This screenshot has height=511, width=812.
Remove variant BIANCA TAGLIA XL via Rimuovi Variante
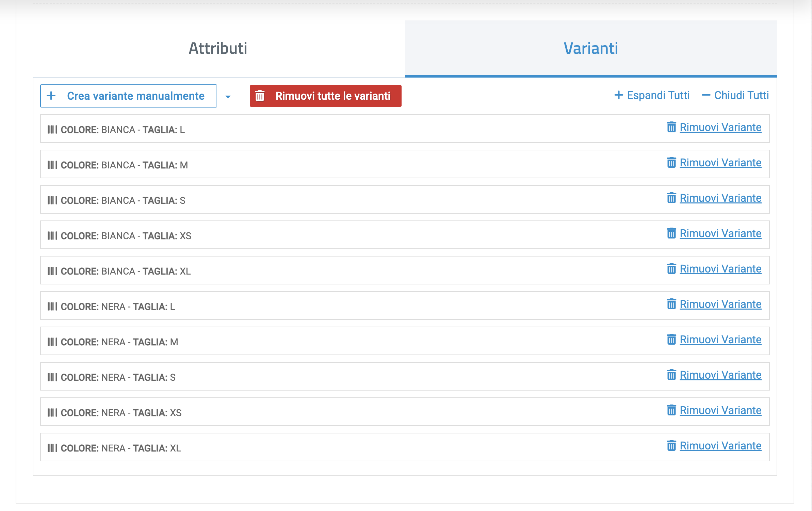click(x=720, y=269)
